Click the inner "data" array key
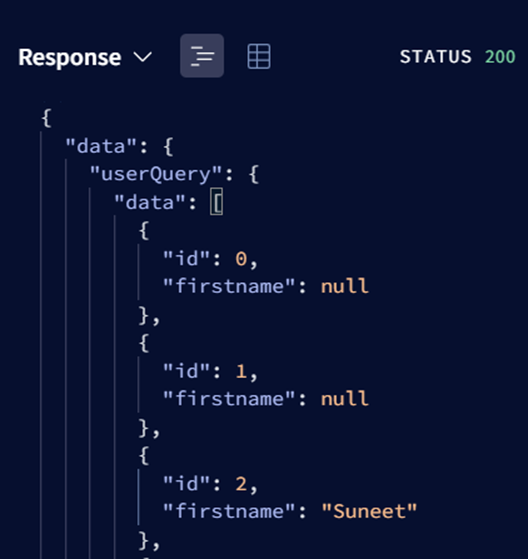This screenshot has height=559, width=528. tap(150, 202)
